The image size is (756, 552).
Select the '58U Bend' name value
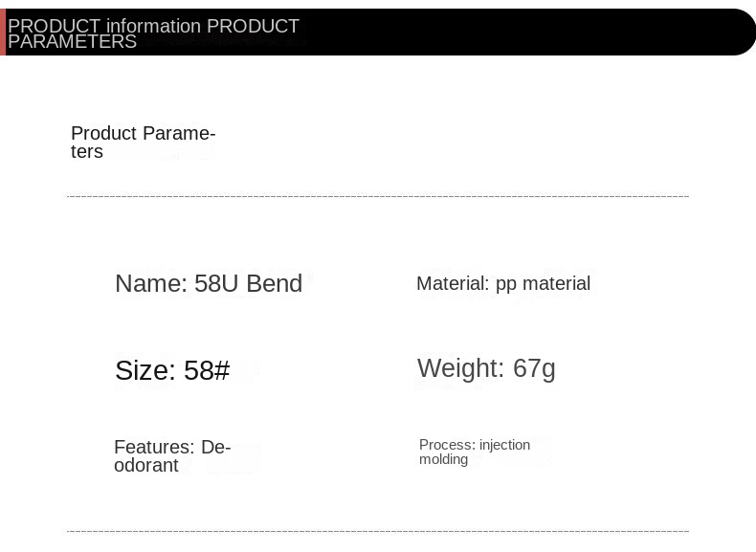[248, 283]
